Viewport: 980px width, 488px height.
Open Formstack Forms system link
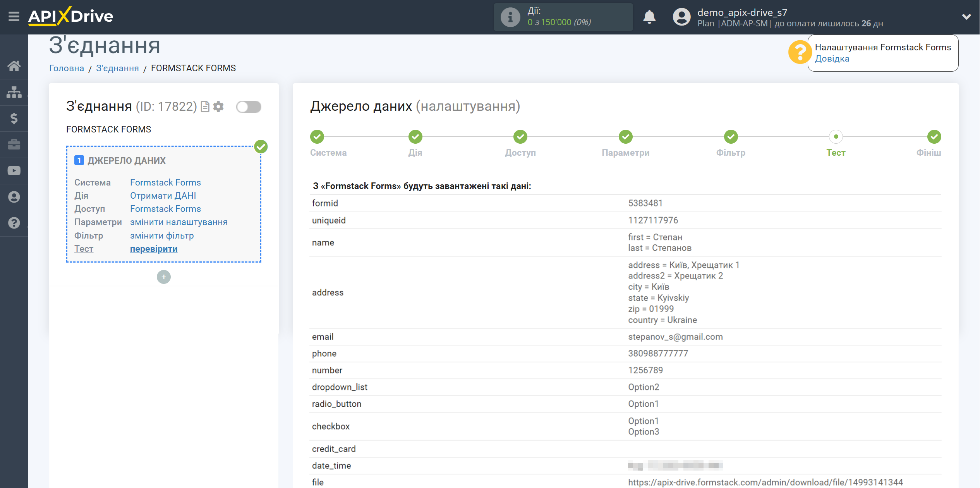165,182
